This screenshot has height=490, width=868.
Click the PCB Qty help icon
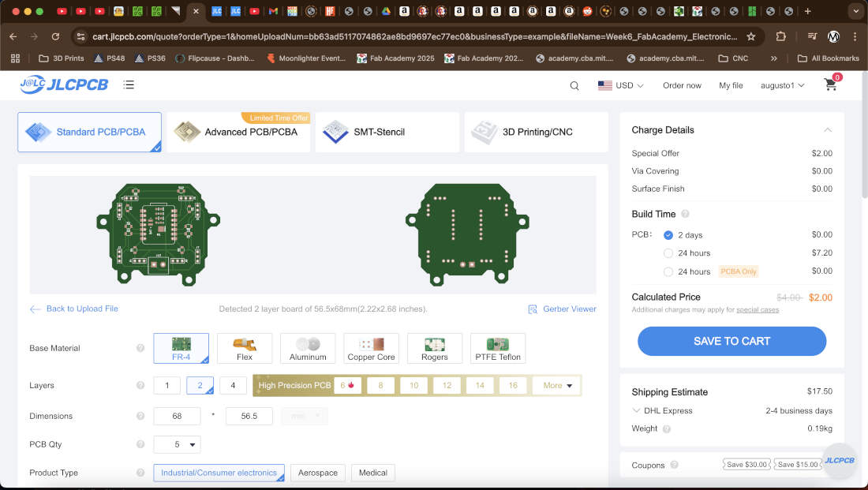click(x=140, y=444)
